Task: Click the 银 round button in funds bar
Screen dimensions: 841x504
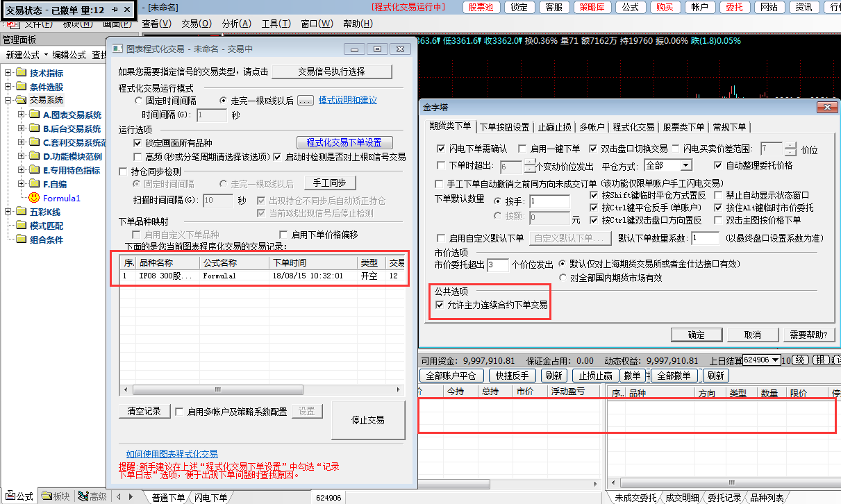Action: tap(819, 360)
